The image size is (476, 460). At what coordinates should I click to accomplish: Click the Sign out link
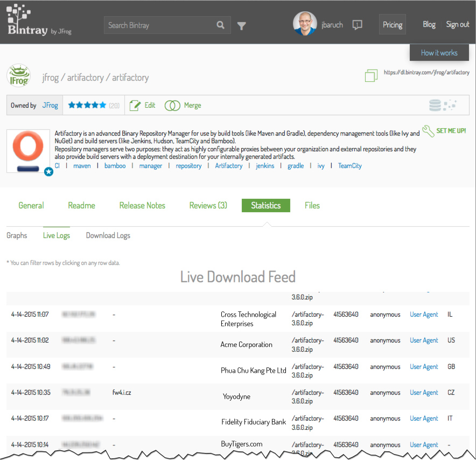pos(457,24)
